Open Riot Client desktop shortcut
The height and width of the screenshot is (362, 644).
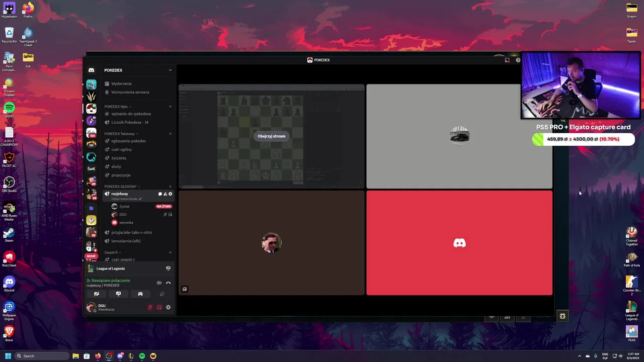click(x=9, y=258)
